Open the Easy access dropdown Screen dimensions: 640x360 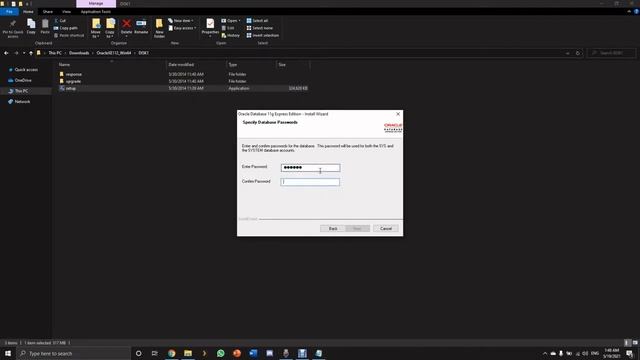pos(182,28)
